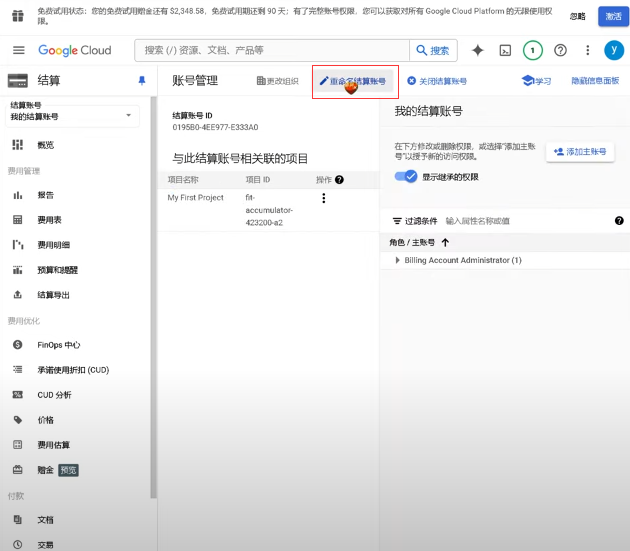630x551 pixels.
Task: Click the search input field
Action: tap(272, 50)
